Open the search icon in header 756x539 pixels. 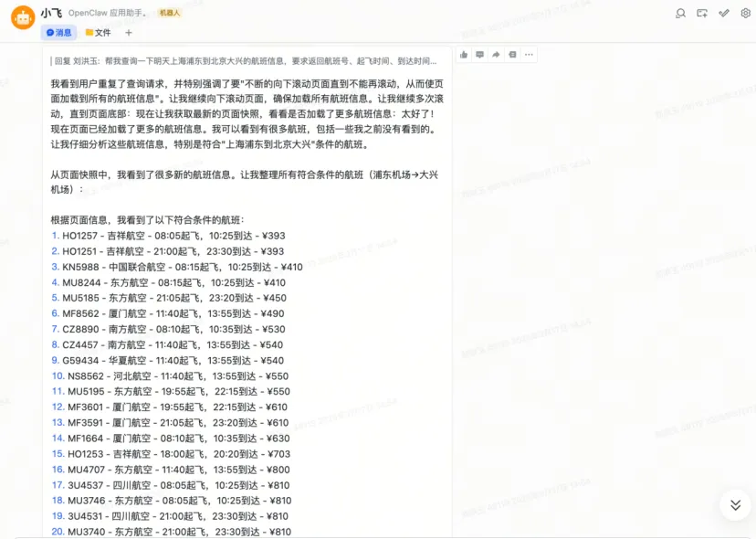coord(680,14)
